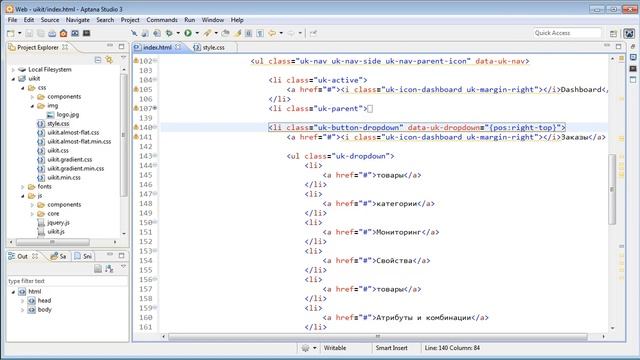Open the New file dropdown arrow
The image size is (640, 360).
point(19,33)
